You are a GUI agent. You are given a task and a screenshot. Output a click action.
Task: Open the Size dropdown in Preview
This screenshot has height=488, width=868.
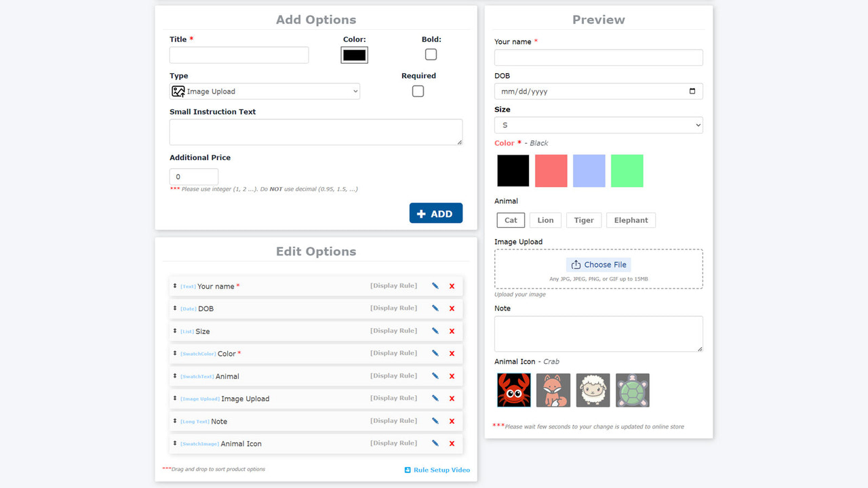598,125
